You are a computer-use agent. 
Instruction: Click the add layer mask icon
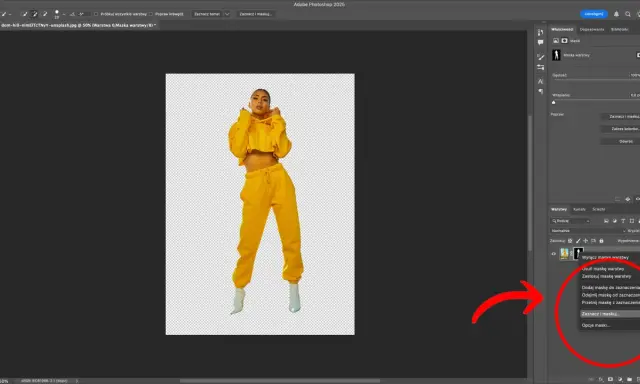[610, 380]
